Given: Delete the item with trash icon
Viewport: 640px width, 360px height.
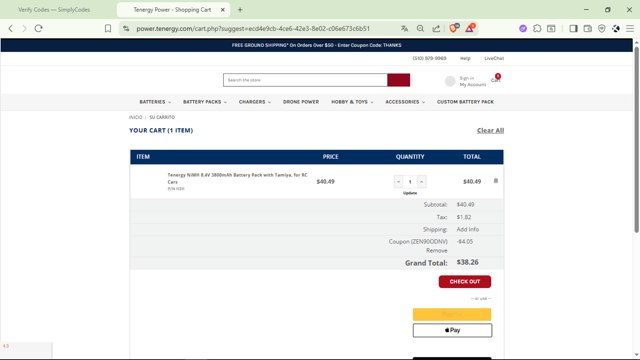Looking at the screenshot, I should (496, 181).
